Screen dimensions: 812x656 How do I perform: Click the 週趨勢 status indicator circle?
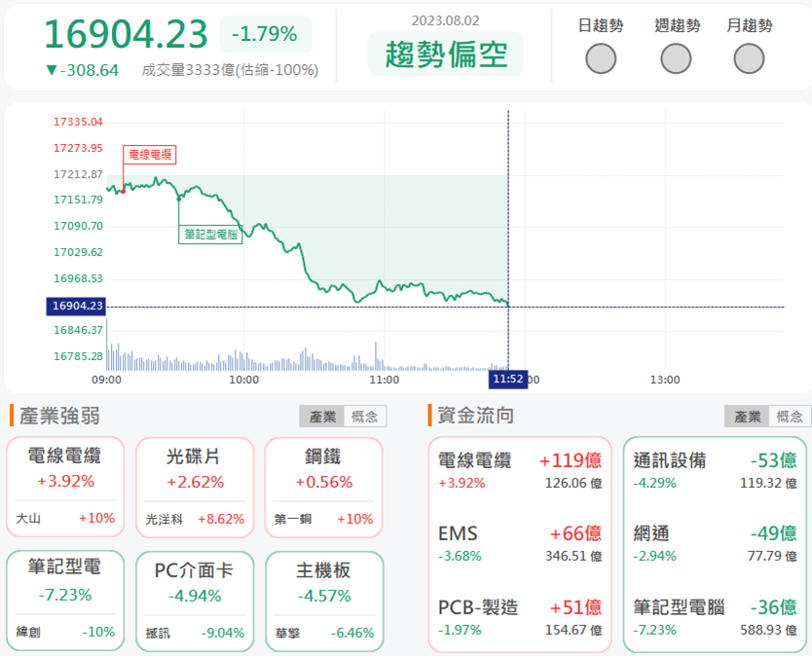click(x=675, y=58)
